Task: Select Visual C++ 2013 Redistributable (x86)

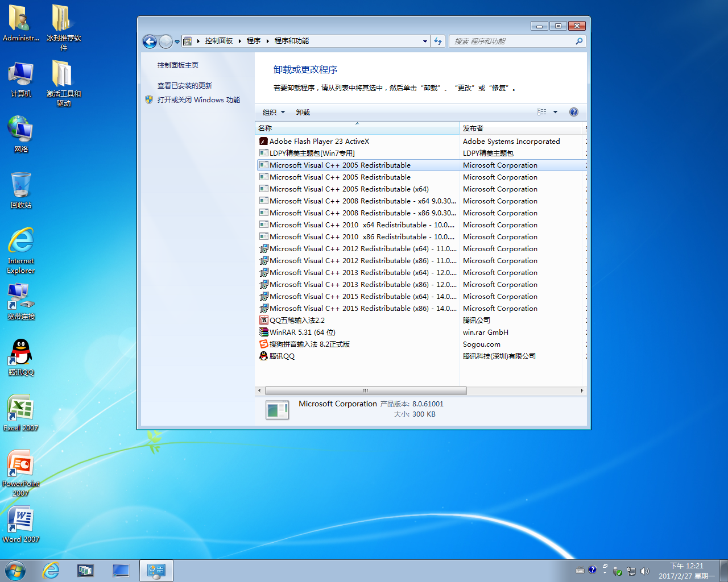Action: pyautogui.click(x=421, y=285)
